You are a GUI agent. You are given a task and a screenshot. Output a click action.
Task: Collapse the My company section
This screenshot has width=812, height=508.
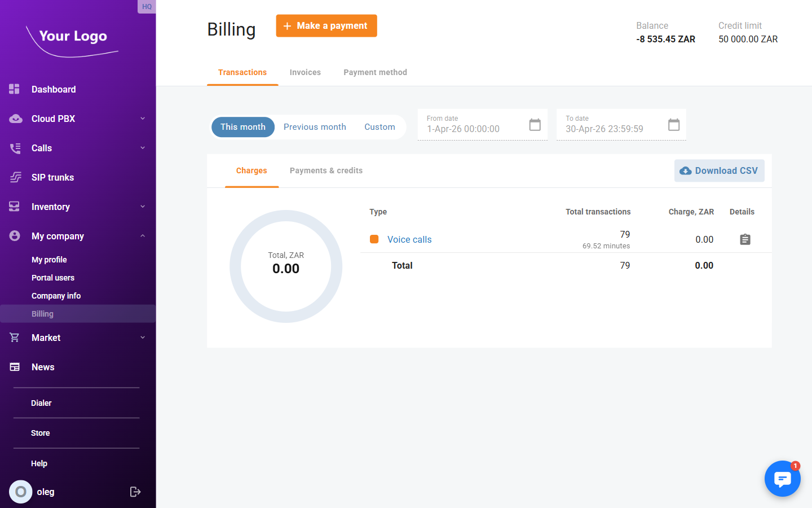click(142, 236)
